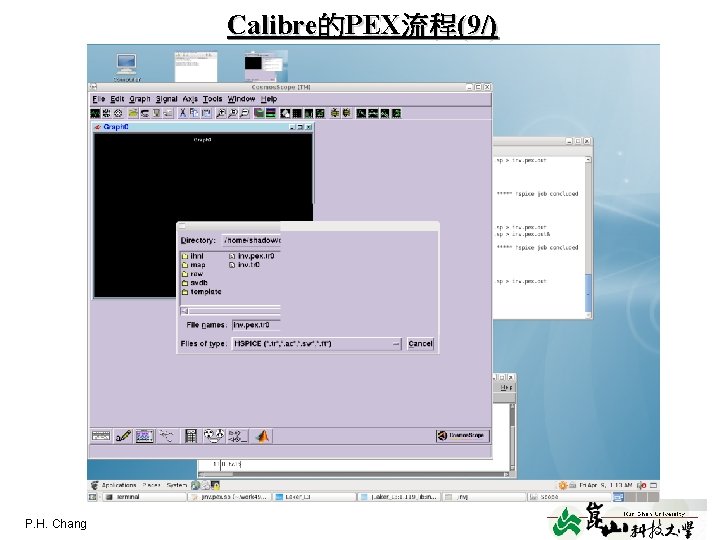Click the Graph0 window title bar

(202, 127)
